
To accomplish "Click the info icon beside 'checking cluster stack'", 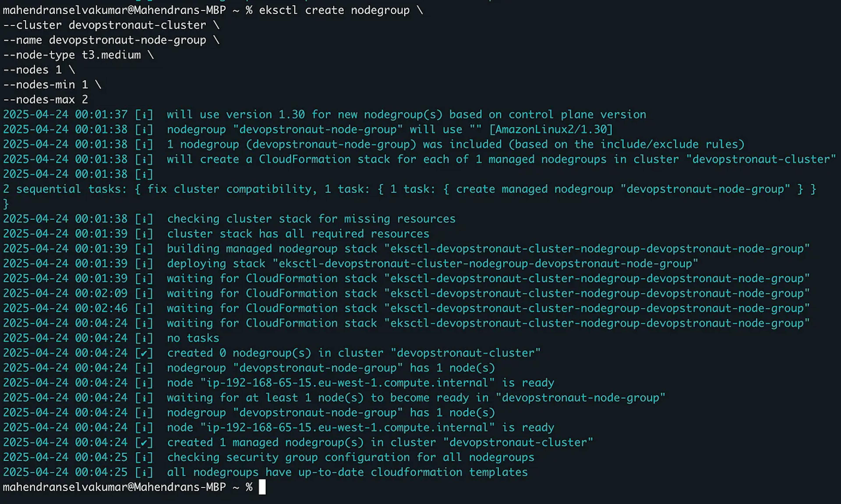I will coord(144,219).
